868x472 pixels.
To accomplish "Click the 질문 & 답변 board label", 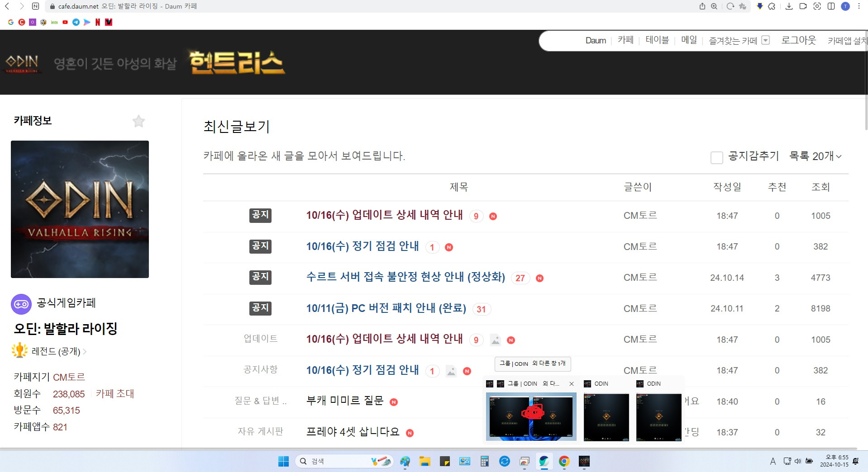I will (260, 401).
